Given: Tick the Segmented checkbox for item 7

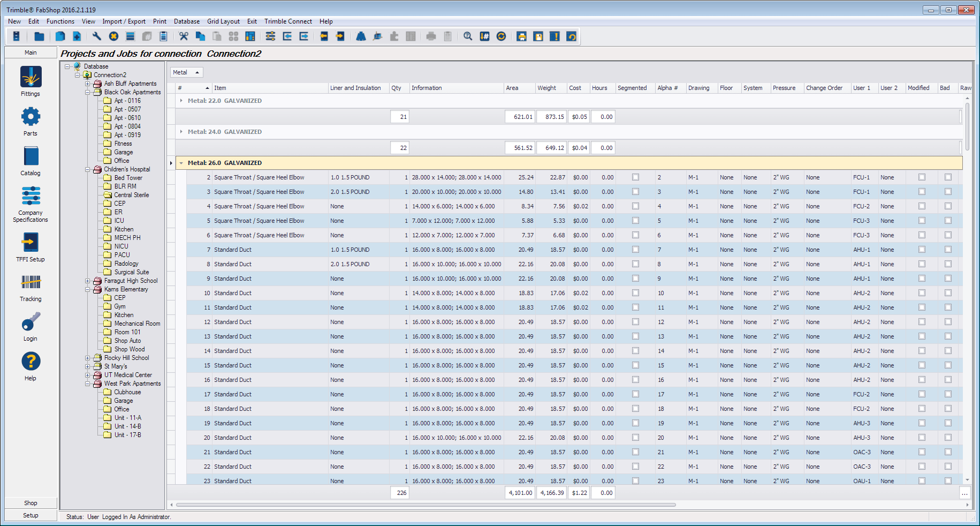Looking at the screenshot, I should pyautogui.click(x=635, y=250).
